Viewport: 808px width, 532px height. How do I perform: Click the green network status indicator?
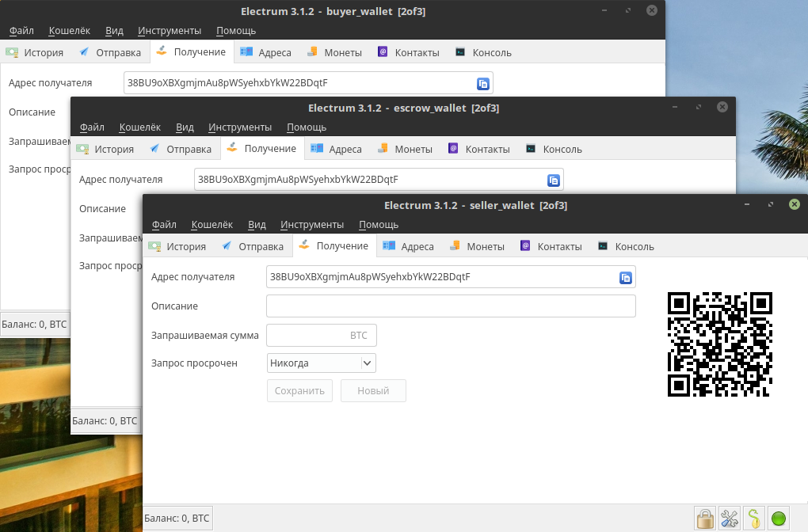(x=779, y=518)
